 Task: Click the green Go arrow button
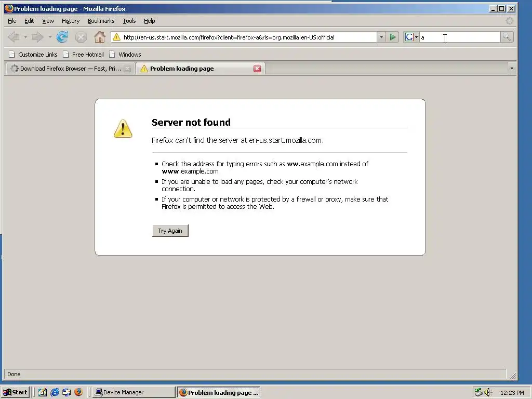pyautogui.click(x=393, y=37)
